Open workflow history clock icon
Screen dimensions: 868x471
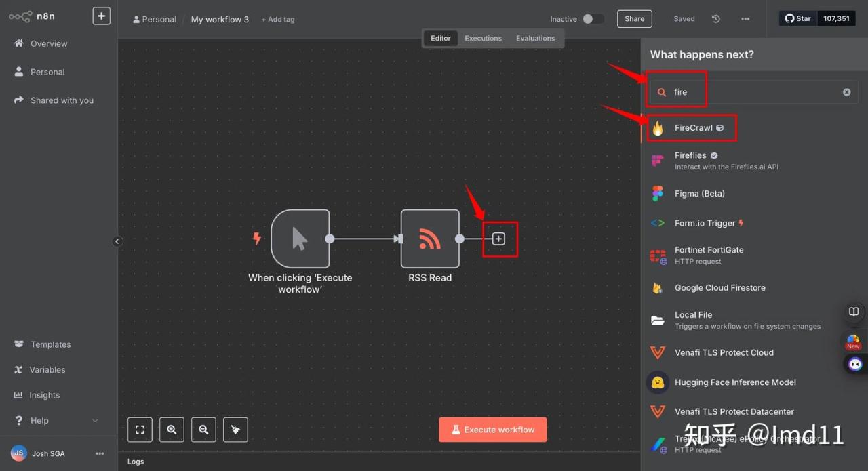715,19
